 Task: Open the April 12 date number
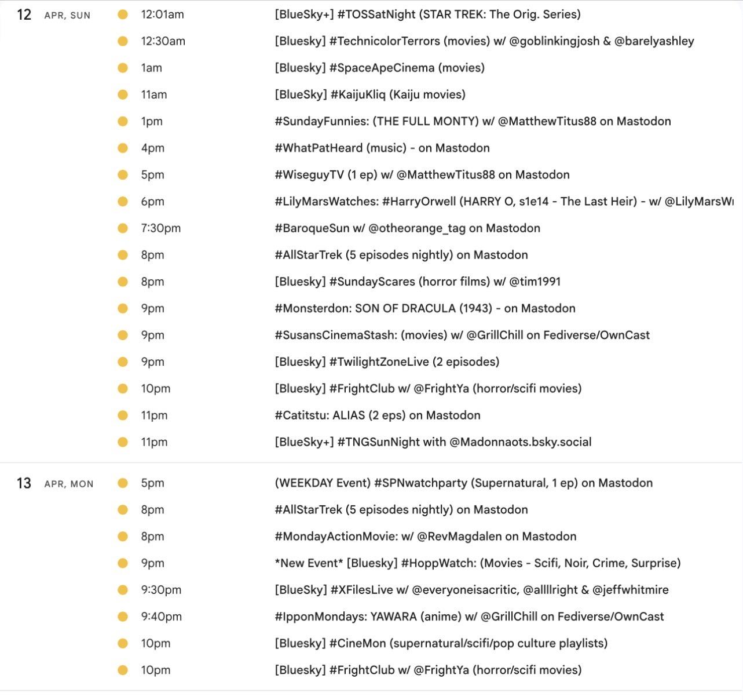point(24,14)
